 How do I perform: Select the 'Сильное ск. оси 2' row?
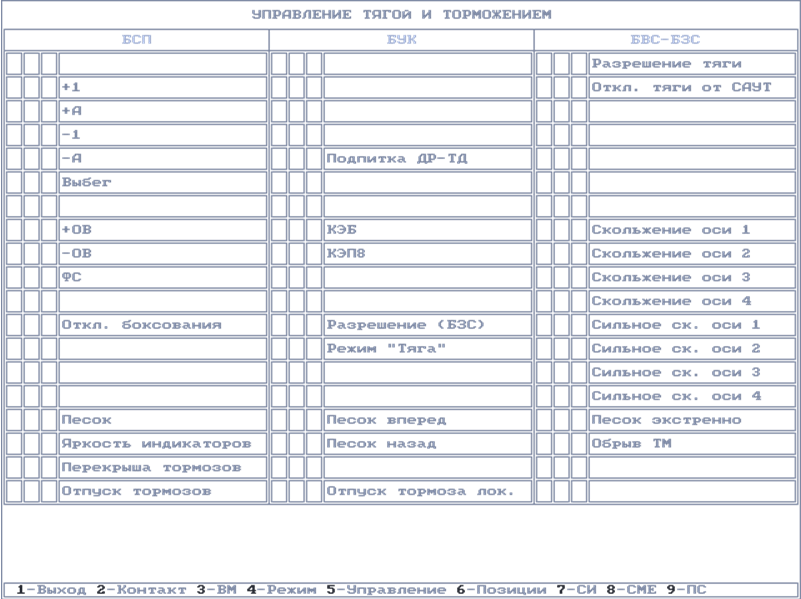click(692, 349)
